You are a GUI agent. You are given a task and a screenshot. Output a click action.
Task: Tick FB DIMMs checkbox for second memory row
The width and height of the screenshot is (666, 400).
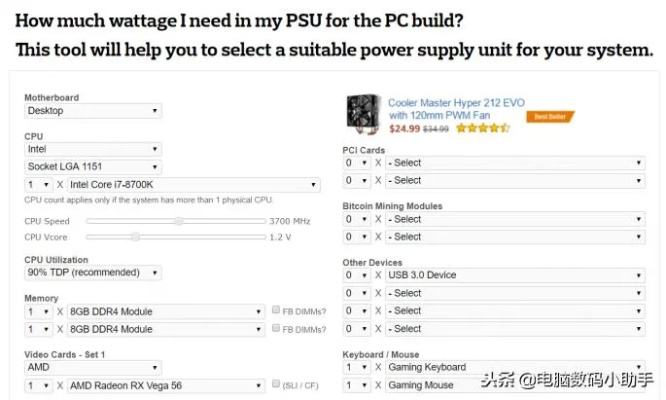(276, 329)
